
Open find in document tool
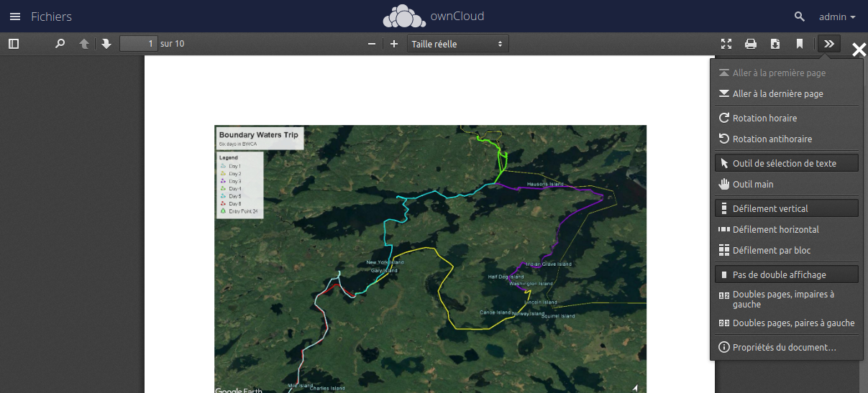tap(60, 44)
